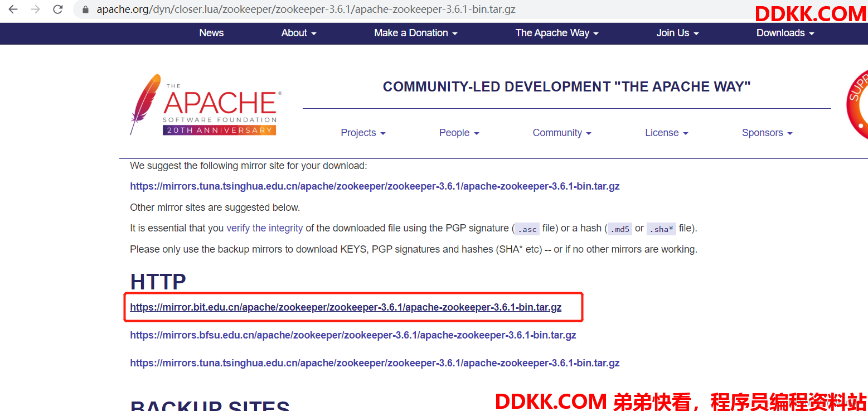Open the News menu item
The height and width of the screenshot is (411, 868).
211,33
